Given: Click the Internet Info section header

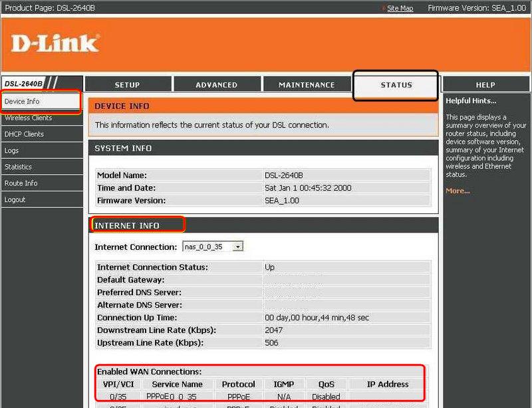Looking at the screenshot, I should pyautogui.click(x=127, y=225).
